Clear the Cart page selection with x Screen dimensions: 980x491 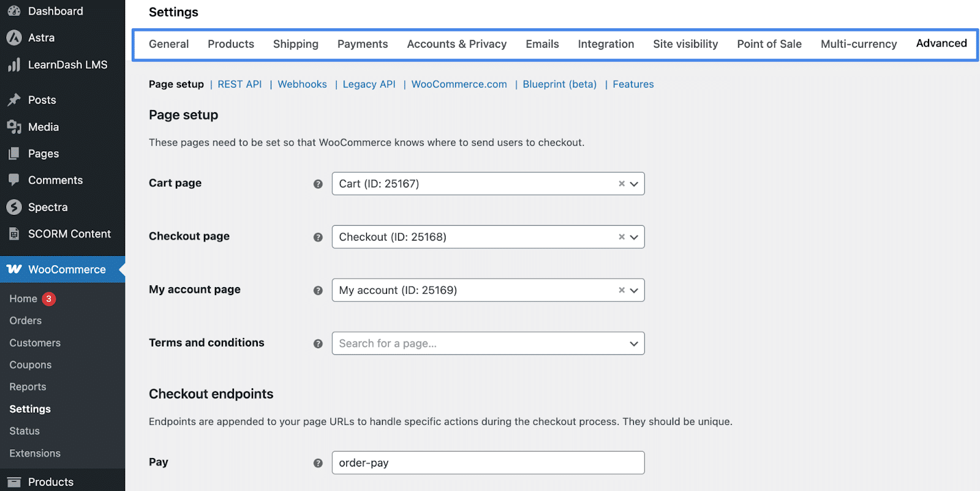[x=621, y=184]
